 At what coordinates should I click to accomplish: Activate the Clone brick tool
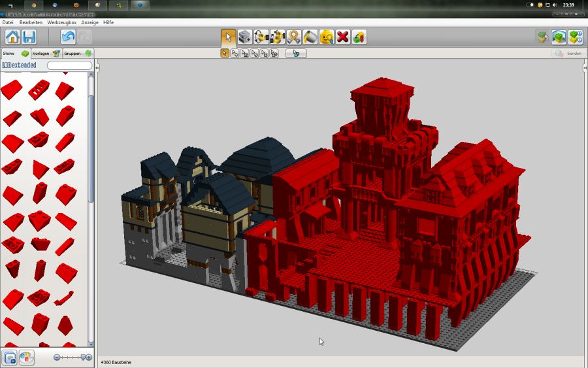[245, 37]
